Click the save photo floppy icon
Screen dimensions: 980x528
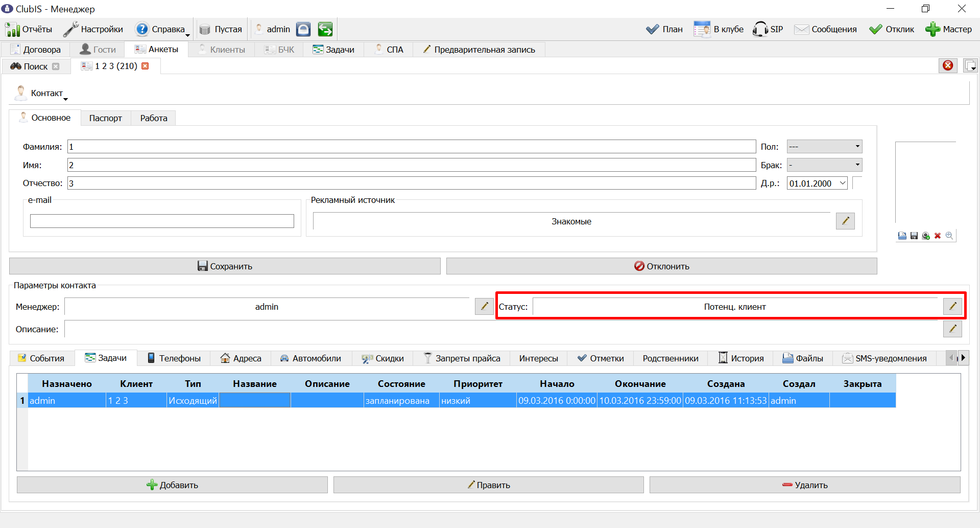(x=914, y=236)
